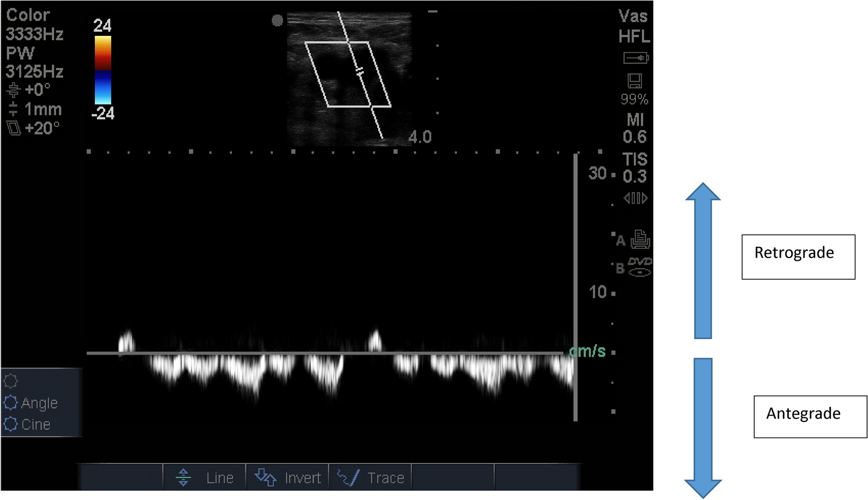Click the depth value 4.0
Image resolution: width=868 pixels, height=500 pixels.
pyautogui.click(x=420, y=137)
